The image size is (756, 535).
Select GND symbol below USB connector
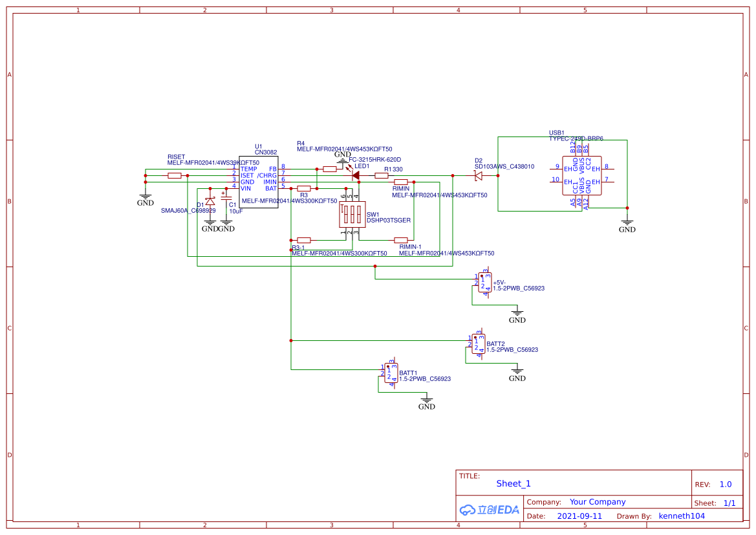[x=627, y=226]
